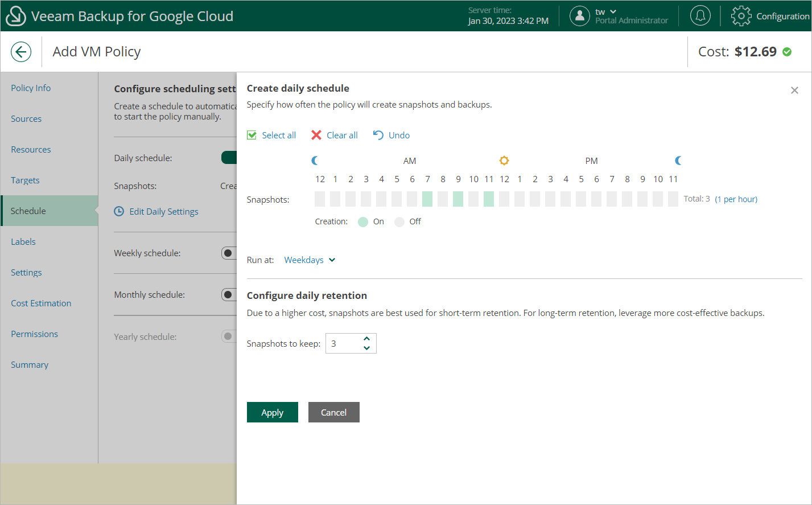
Task: Click the red Clear all X icon
Action: 316,135
